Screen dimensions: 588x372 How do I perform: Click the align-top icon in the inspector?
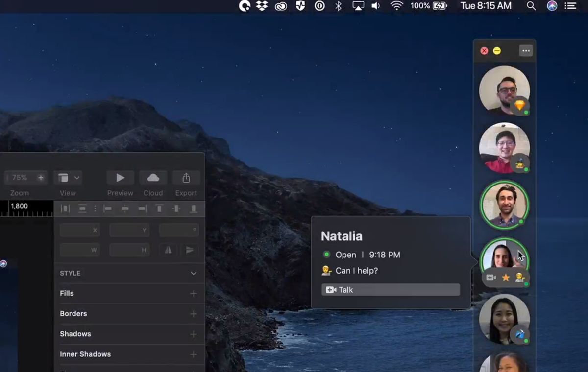coord(159,209)
